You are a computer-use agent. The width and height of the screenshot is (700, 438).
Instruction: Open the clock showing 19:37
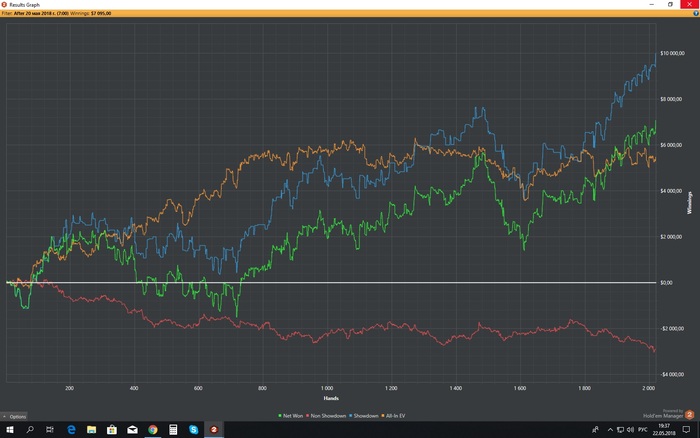[664, 430]
